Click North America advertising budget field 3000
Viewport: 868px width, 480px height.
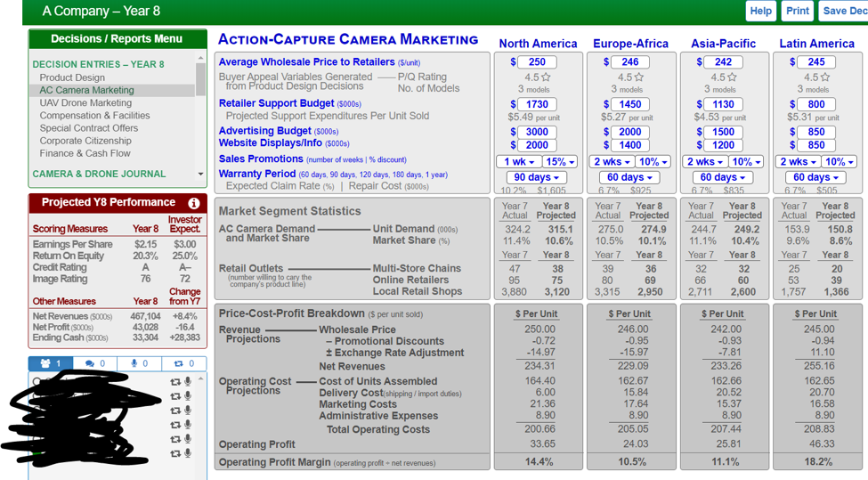tap(537, 132)
